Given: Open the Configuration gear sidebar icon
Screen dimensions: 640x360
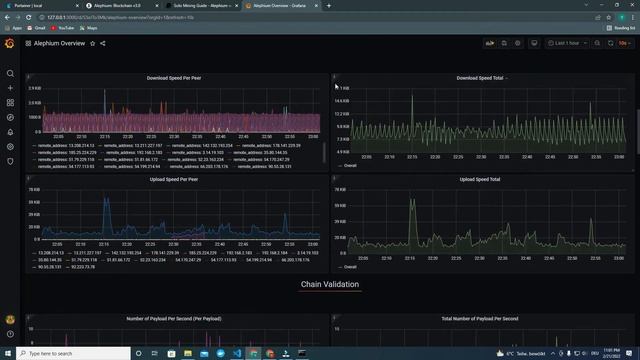Looking at the screenshot, I should (10, 147).
